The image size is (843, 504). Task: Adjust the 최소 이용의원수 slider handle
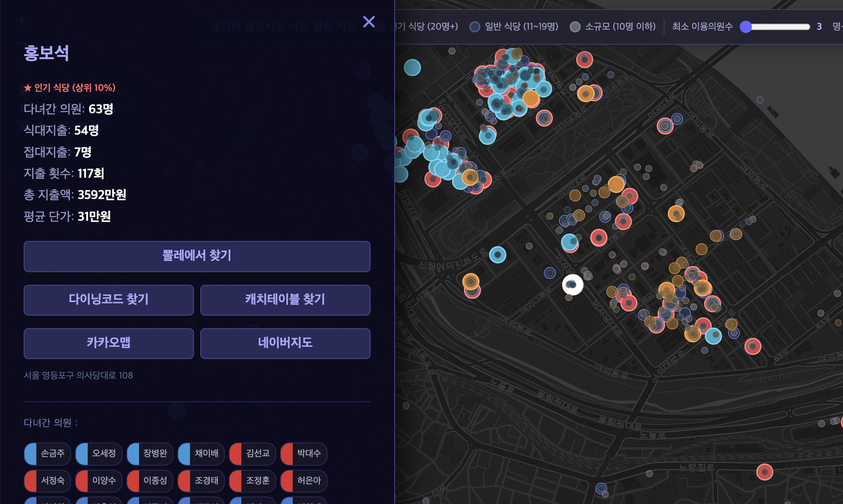coord(745,27)
